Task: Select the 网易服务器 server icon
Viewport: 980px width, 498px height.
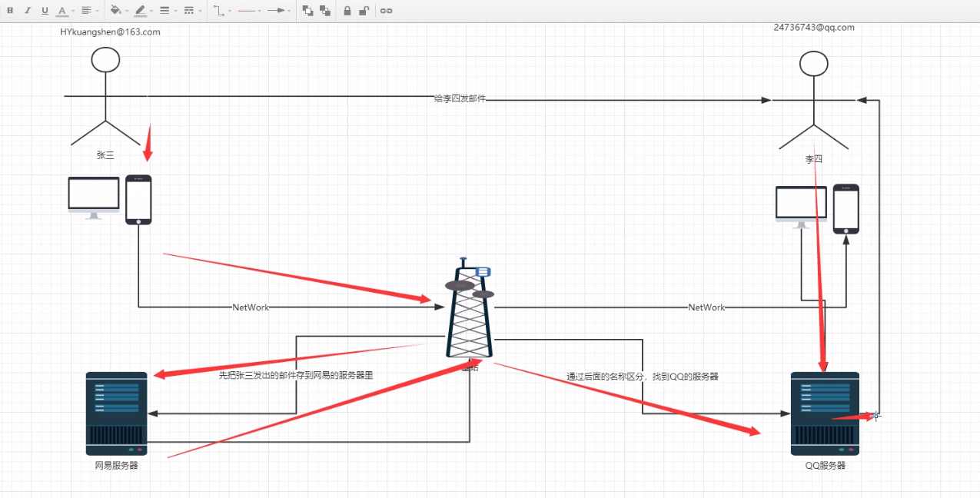Action: (x=116, y=413)
